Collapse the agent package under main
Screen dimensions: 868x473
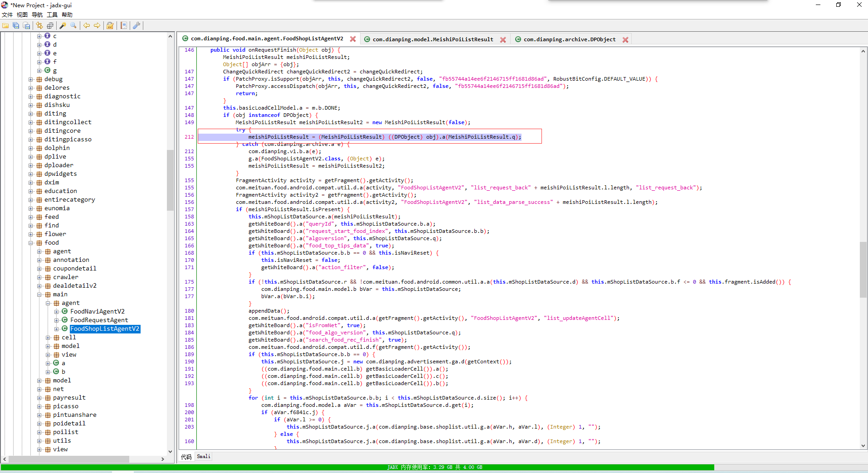[48, 303]
